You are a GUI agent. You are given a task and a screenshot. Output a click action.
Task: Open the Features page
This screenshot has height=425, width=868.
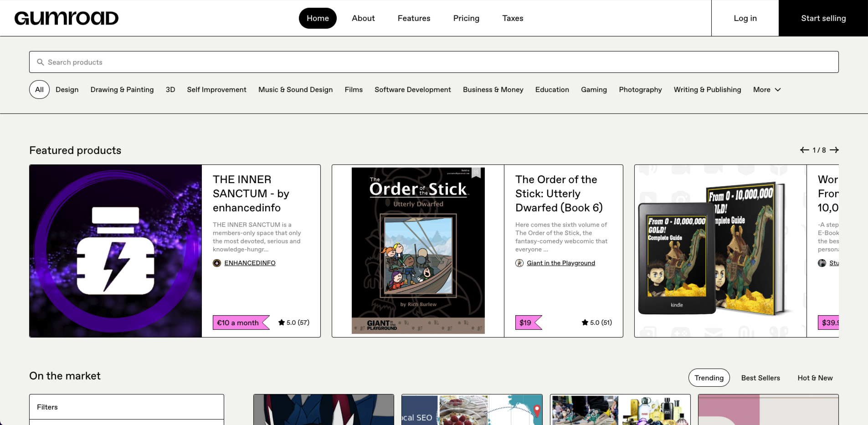pos(414,18)
